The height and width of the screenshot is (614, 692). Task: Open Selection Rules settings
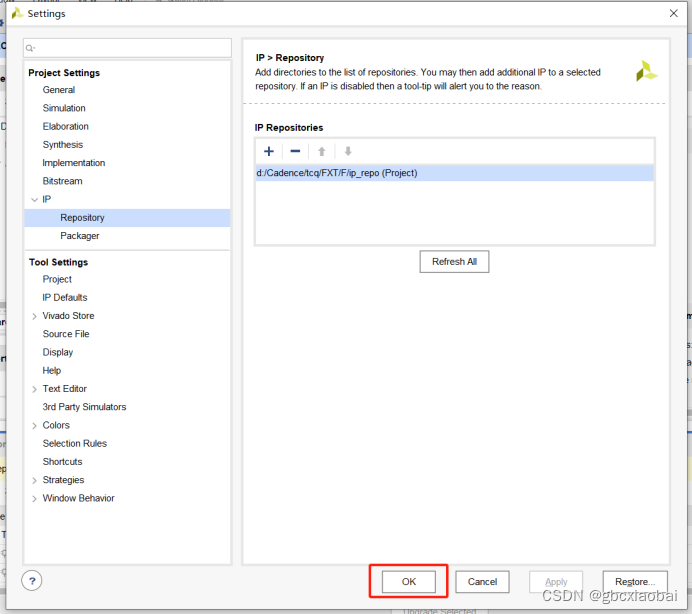coord(75,443)
